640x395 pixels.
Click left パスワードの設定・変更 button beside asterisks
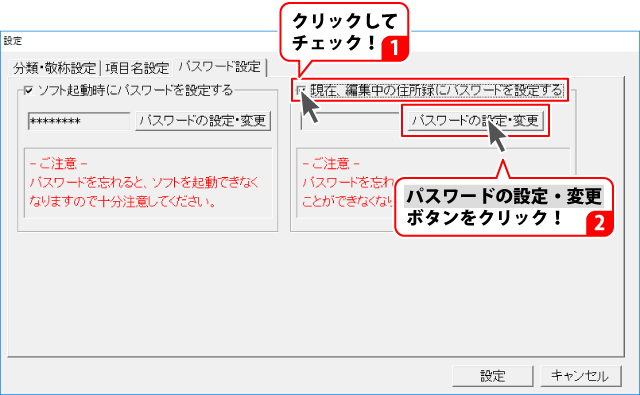[203, 121]
